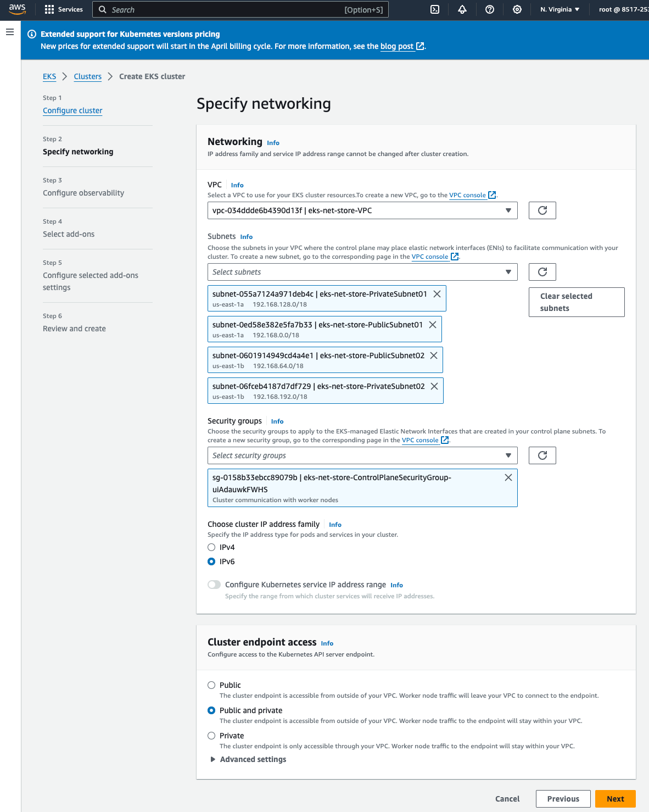Open the Select subnets dropdown
The width and height of the screenshot is (649, 812).
click(x=362, y=272)
